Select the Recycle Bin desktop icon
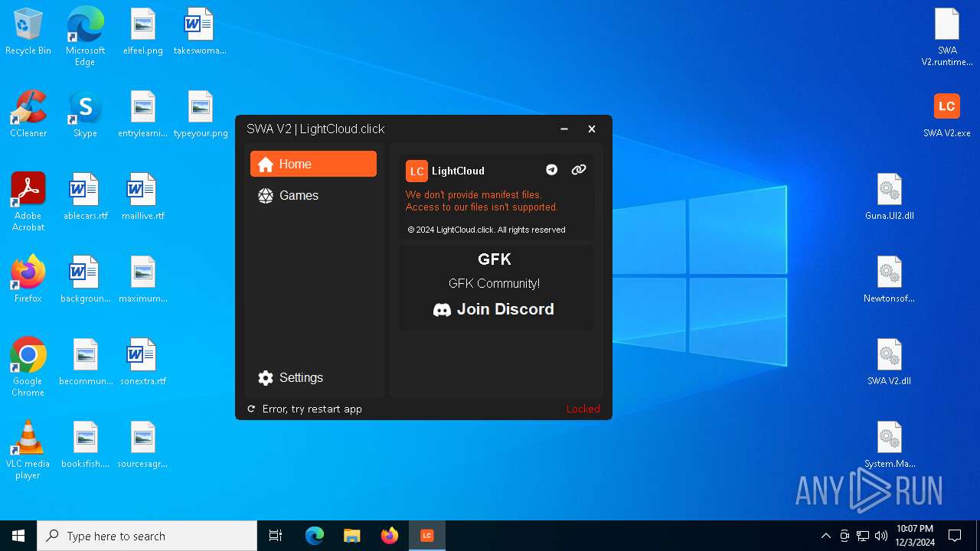The height and width of the screenshot is (551, 980). coord(28,32)
